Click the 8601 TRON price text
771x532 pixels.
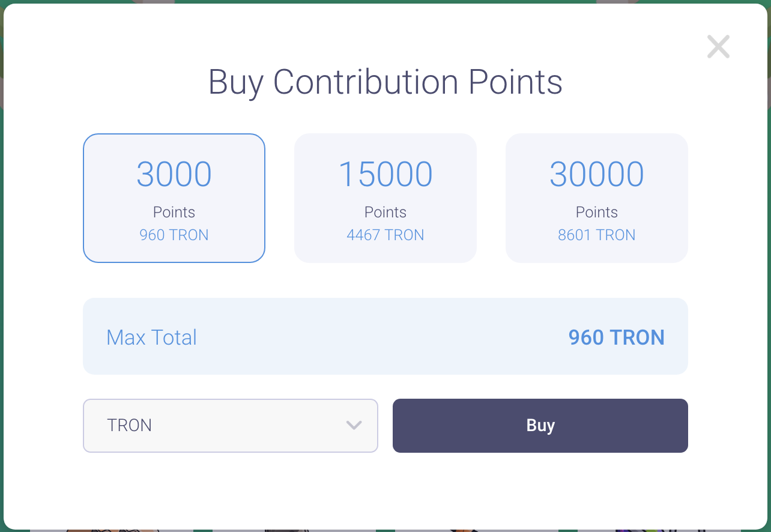click(597, 235)
